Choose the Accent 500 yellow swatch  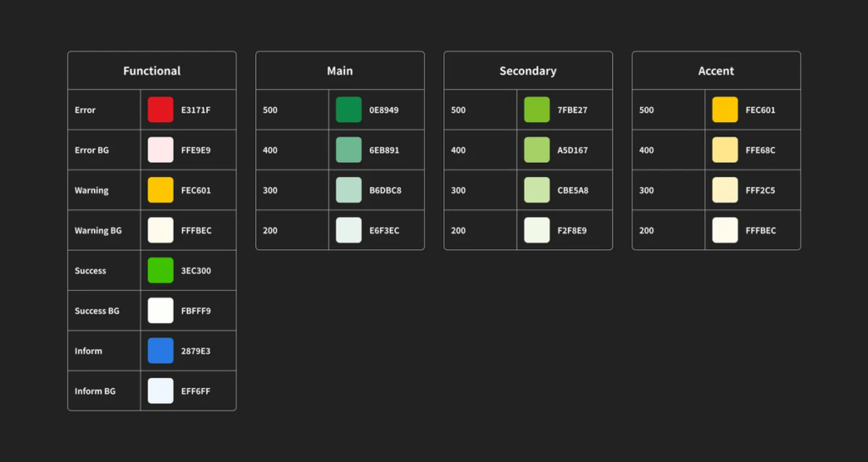726,109
